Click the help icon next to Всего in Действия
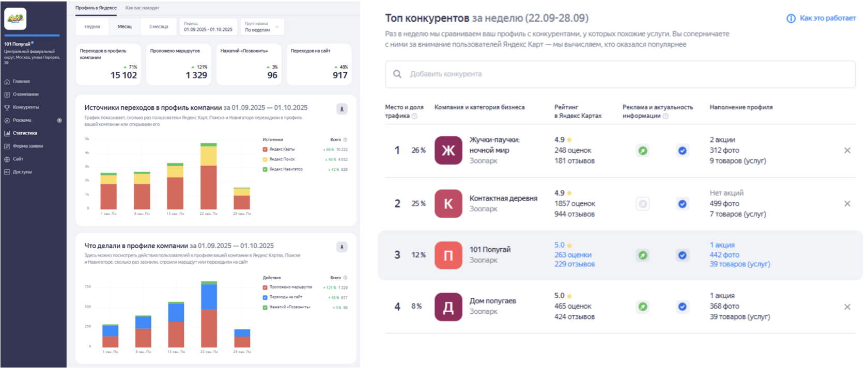 point(346,277)
